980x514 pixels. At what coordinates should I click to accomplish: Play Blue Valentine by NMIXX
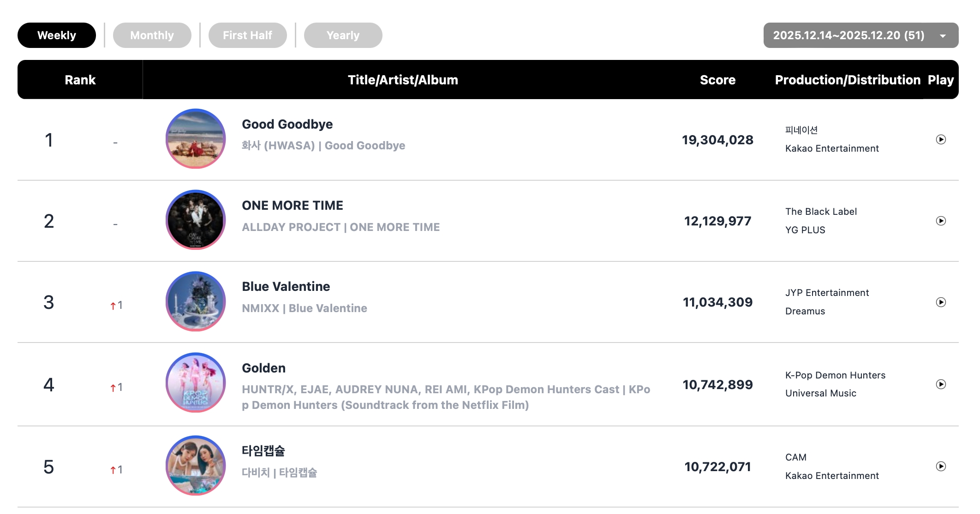click(941, 302)
